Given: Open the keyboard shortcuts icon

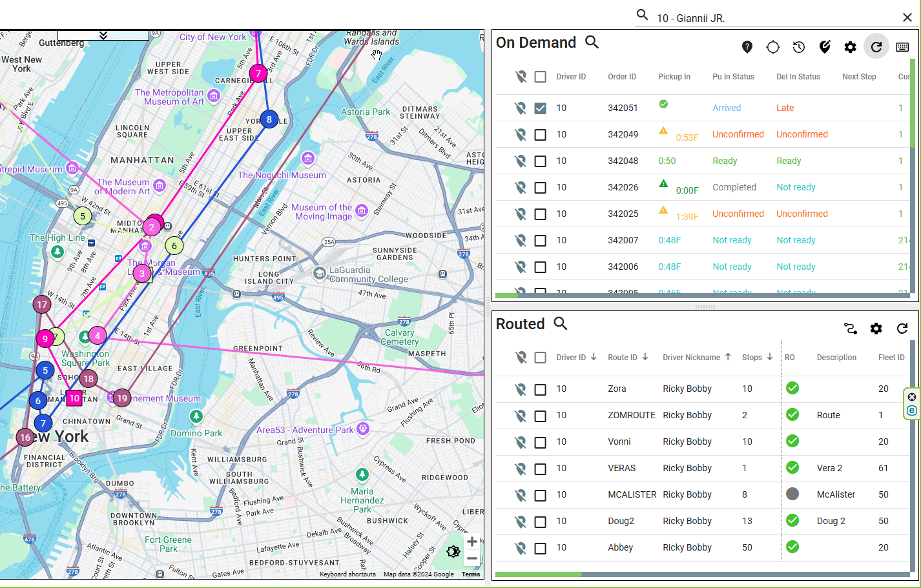Looking at the screenshot, I should [x=902, y=46].
